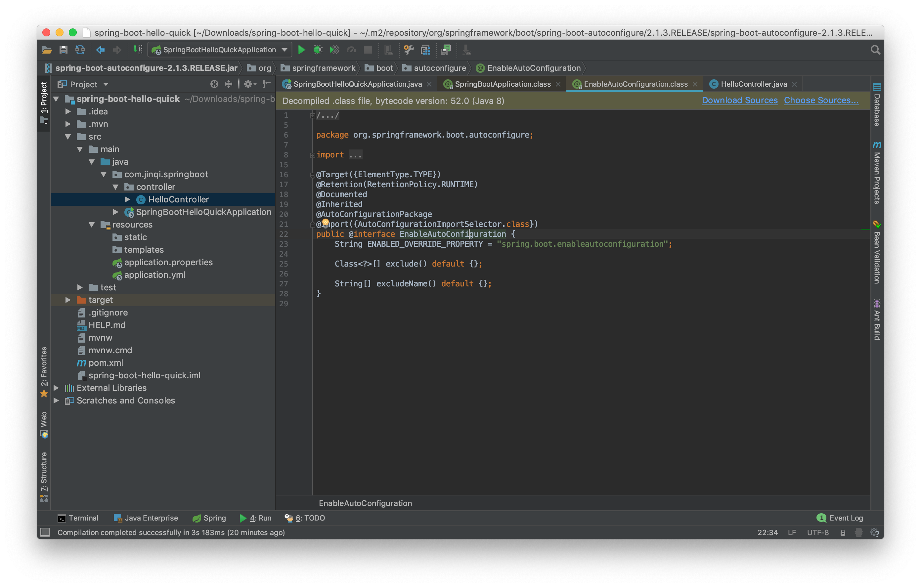Screen dimensions: 921x588
Task: Click UTF-8 encoding in status bar
Action: click(x=817, y=532)
